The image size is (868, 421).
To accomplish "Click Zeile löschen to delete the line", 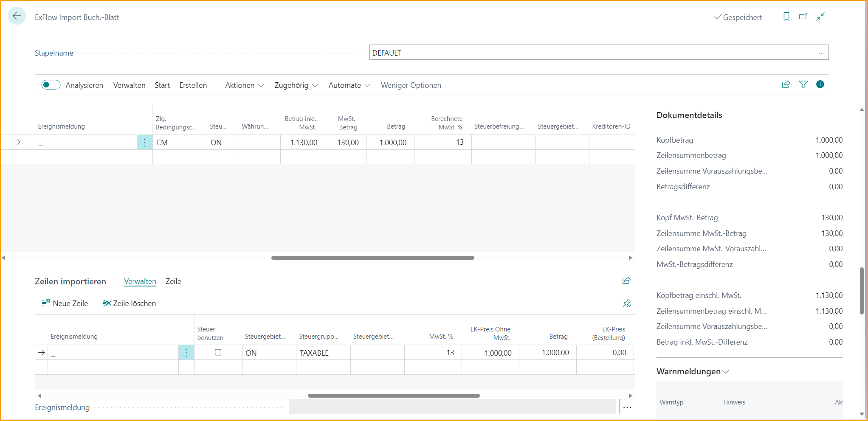I will (129, 303).
